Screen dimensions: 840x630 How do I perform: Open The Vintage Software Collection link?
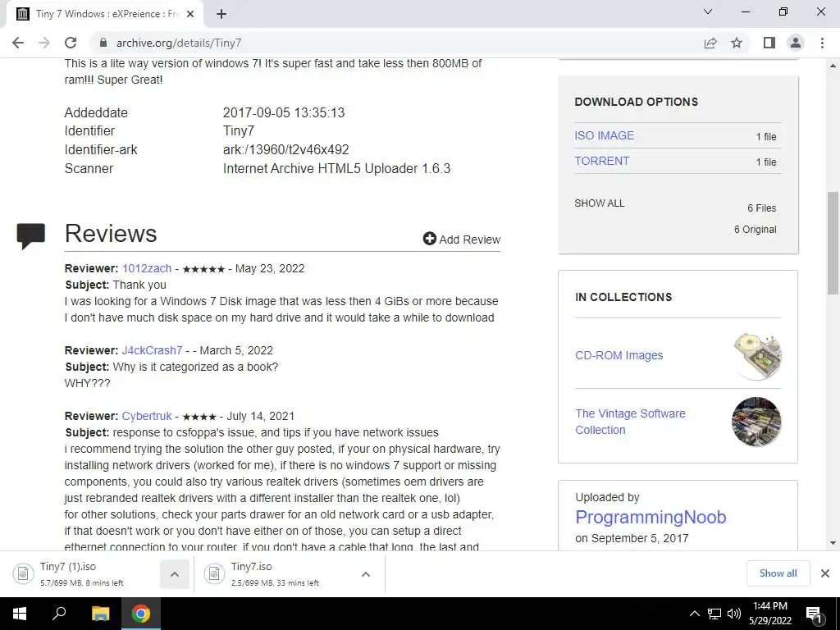point(630,422)
